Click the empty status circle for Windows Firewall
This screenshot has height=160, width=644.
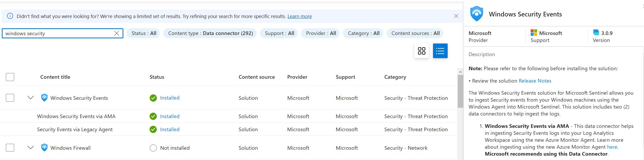pyautogui.click(x=153, y=148)
